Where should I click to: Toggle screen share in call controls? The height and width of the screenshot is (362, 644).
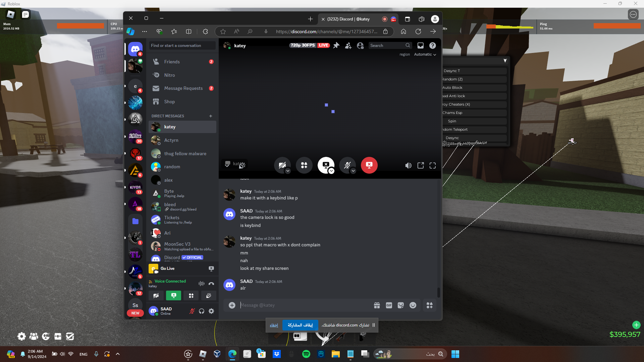[326, 165]
